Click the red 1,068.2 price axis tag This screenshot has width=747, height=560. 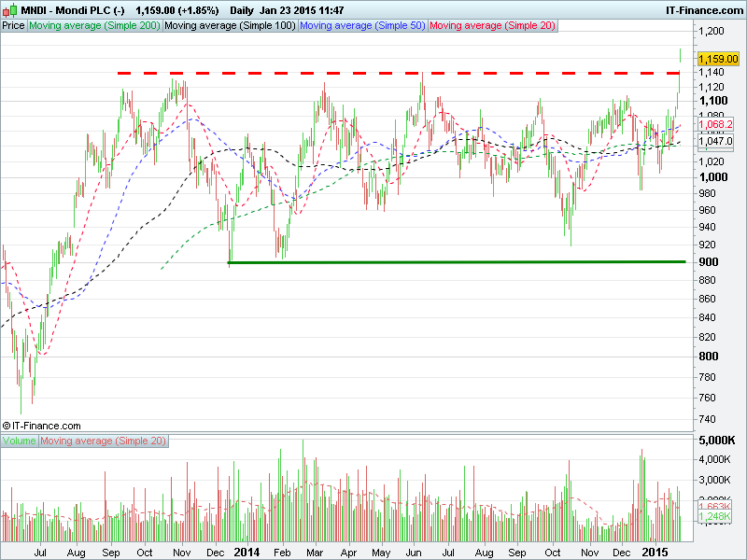pyautogui.click(x=716, y=123)
